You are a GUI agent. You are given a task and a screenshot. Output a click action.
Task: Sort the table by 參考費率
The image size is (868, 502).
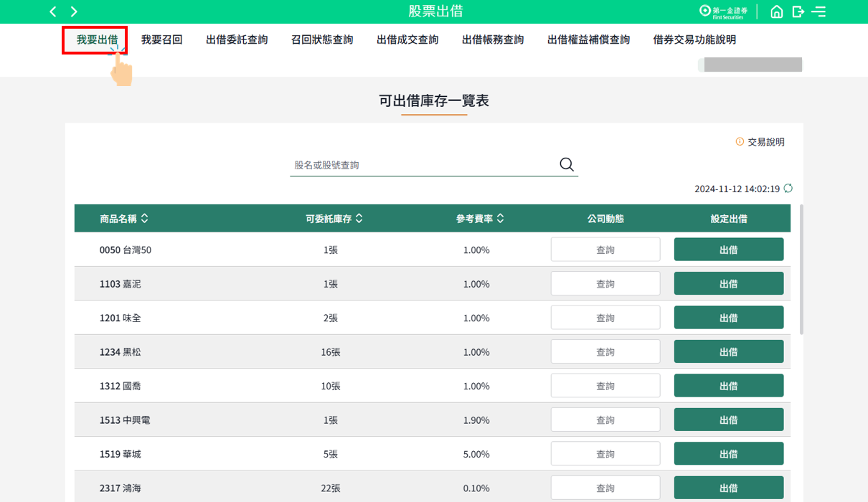click(501, 219)
